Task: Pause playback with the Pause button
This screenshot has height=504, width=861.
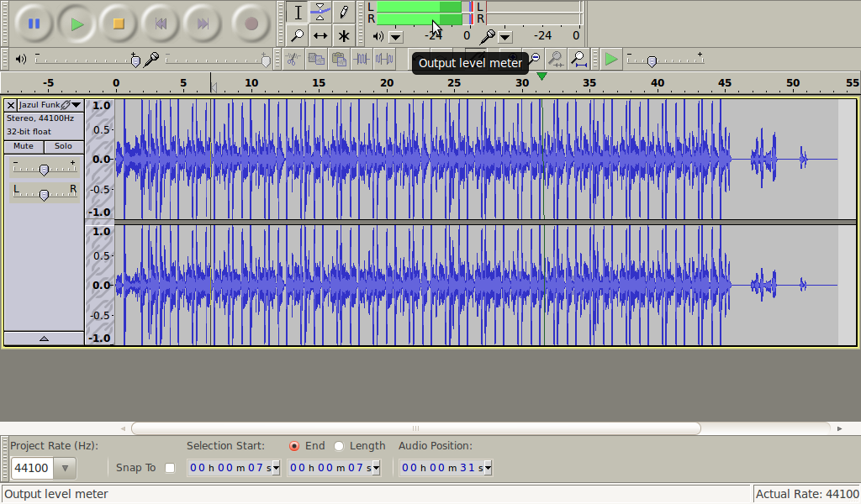Action: 34,24
